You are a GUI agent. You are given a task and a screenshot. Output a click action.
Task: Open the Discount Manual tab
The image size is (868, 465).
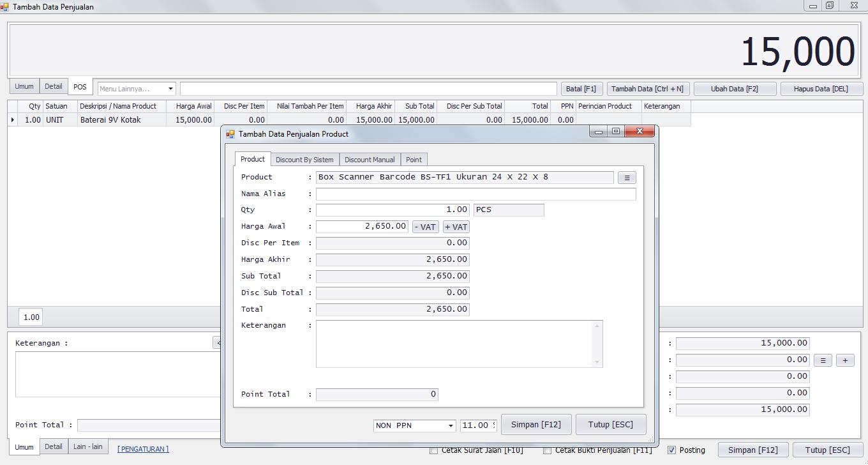click(x=370, y=160)
